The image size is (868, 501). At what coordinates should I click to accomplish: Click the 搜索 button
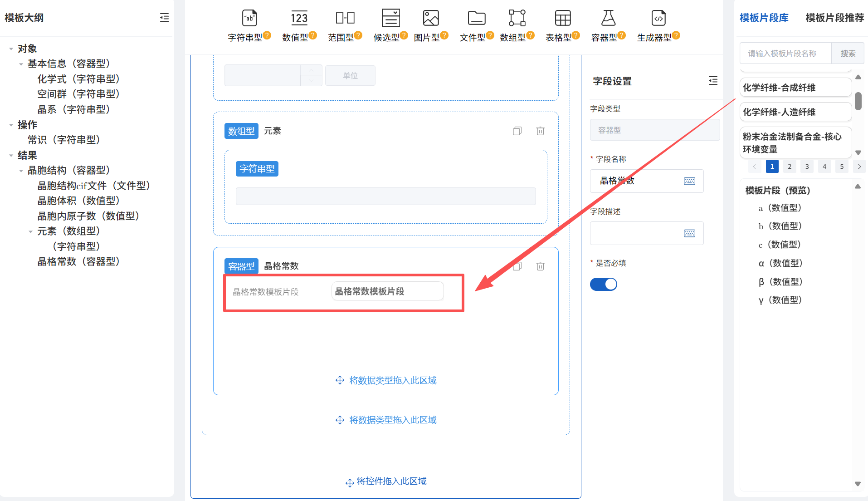[847, 53]
